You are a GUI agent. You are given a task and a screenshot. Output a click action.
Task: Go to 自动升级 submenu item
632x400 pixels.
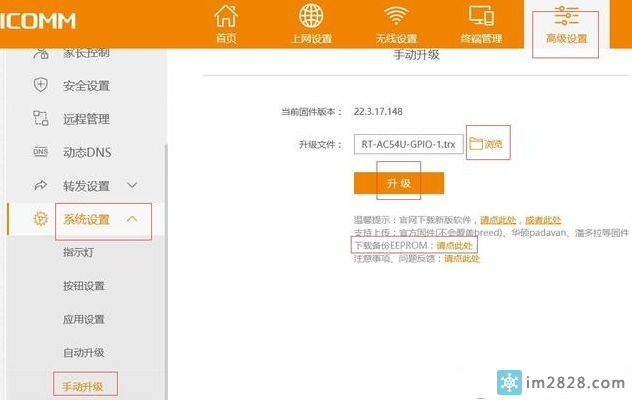coord(84,352)
